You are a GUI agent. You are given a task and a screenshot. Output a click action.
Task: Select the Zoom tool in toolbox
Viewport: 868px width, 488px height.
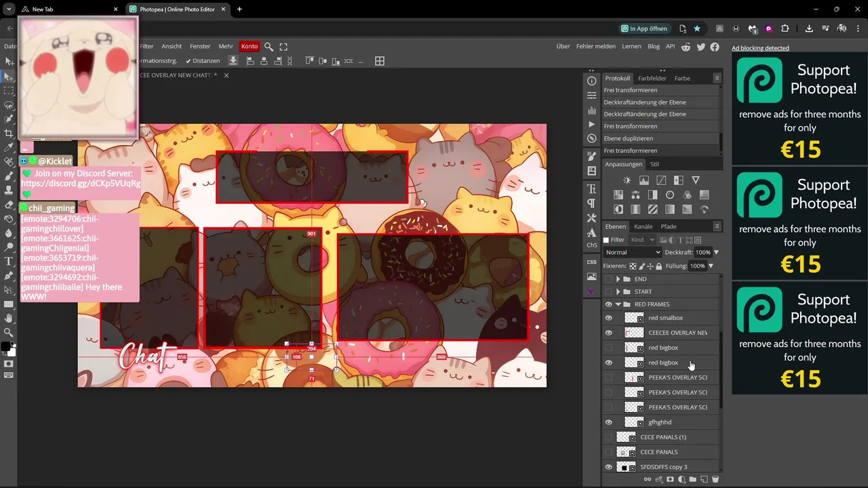coord(9,332)
